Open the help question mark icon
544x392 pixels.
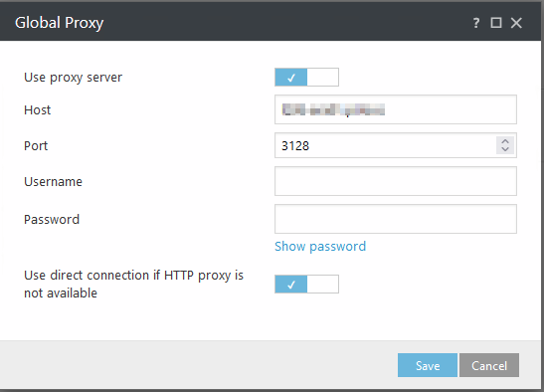coord(476,23)
